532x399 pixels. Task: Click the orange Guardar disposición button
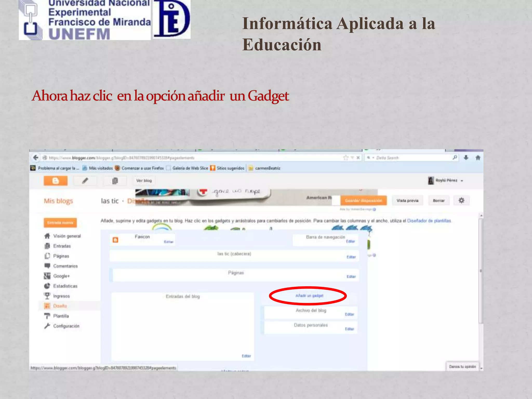tap(363, 201)
